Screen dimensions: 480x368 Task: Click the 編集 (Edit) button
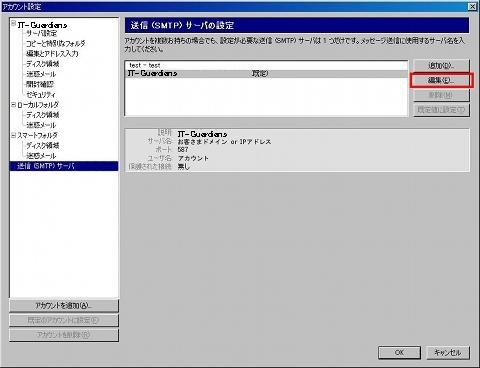point(441,80)
